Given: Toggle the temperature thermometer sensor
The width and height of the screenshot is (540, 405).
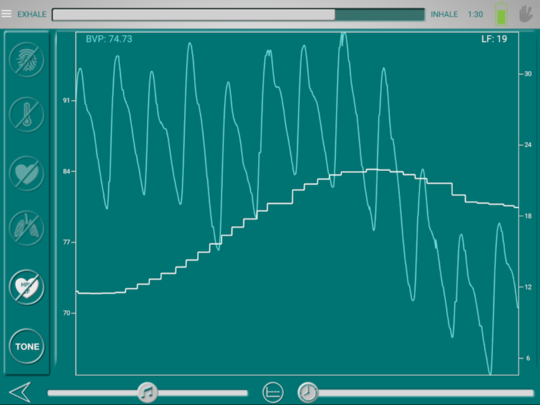Looking at the screenshot, I should point(27,114).
